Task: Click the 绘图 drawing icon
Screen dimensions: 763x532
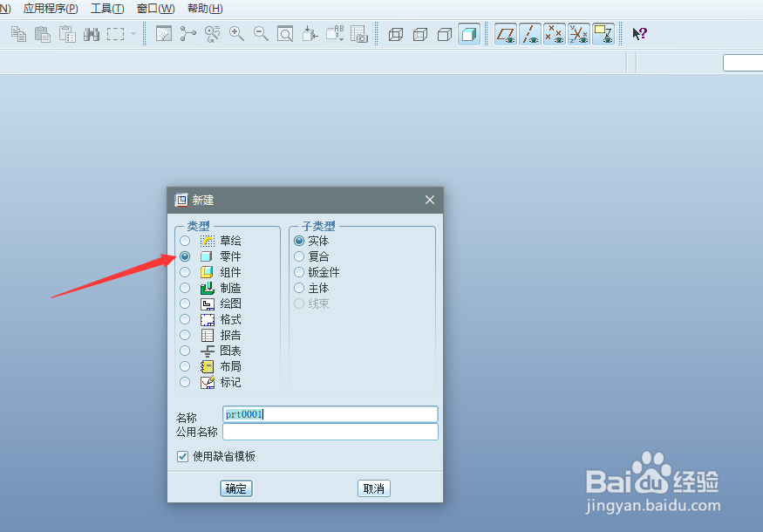Action: (208, 304)
